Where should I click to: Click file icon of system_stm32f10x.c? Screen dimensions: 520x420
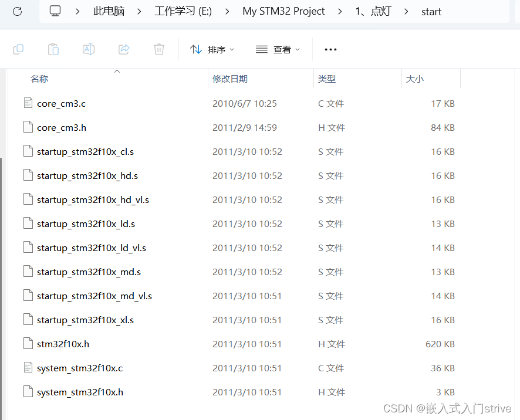(28, 367)
